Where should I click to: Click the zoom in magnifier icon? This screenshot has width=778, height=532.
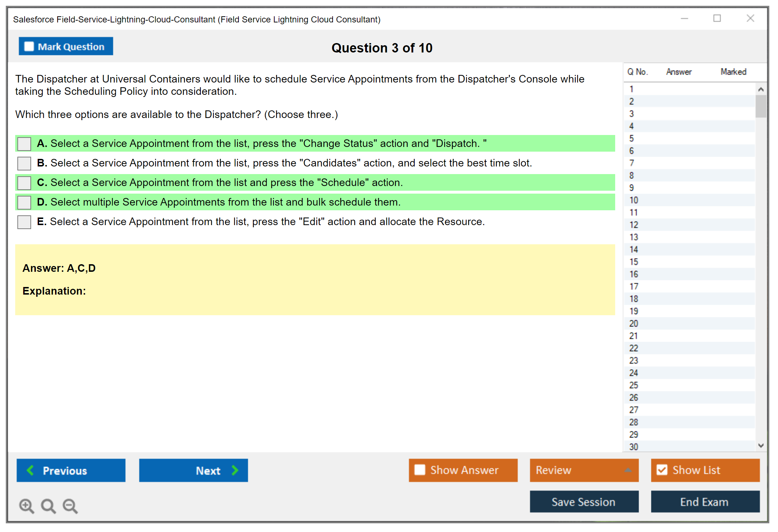pyautogui.click(x=26, y=506)
